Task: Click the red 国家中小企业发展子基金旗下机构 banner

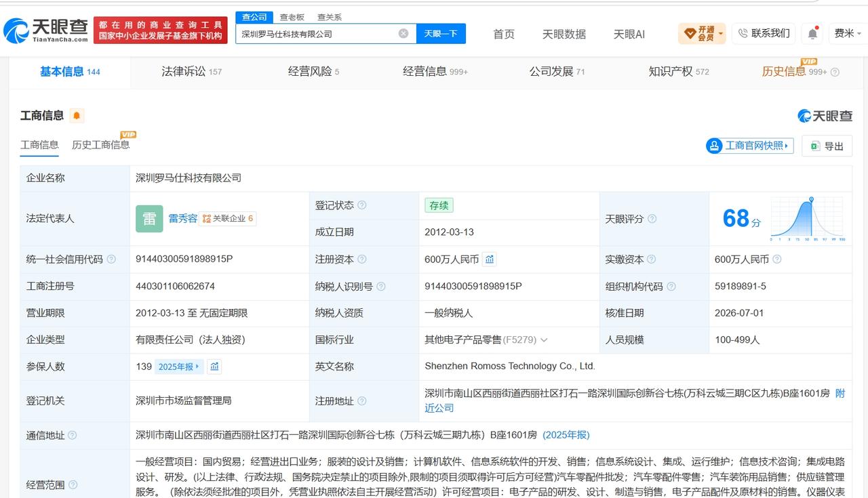Action: (161, 30)
